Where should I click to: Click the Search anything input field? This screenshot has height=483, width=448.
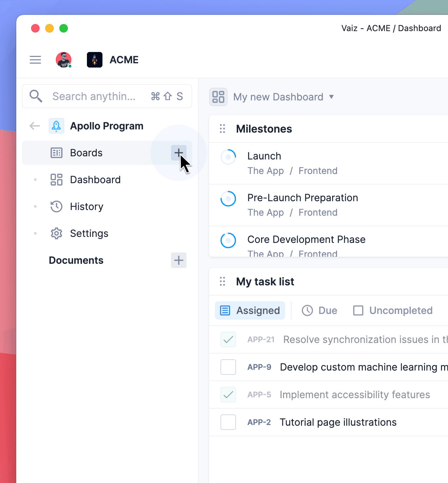click(94, 96)
